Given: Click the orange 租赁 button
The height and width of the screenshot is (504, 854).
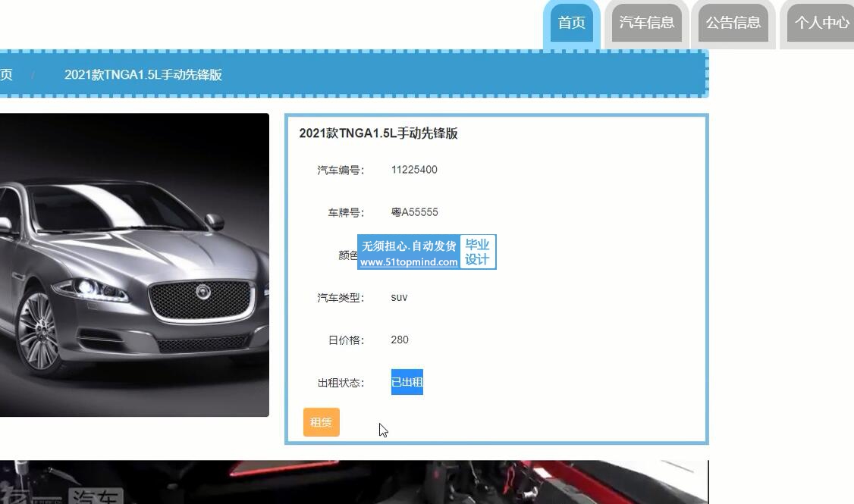Looking at the screenshot, I should click(322, 422).
